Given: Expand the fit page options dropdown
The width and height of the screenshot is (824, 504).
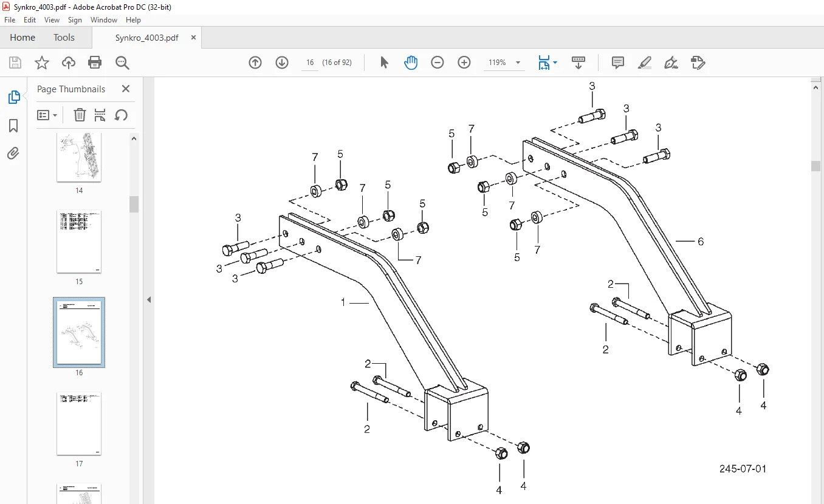Looking at the screenshot, I should click(555, 63).
